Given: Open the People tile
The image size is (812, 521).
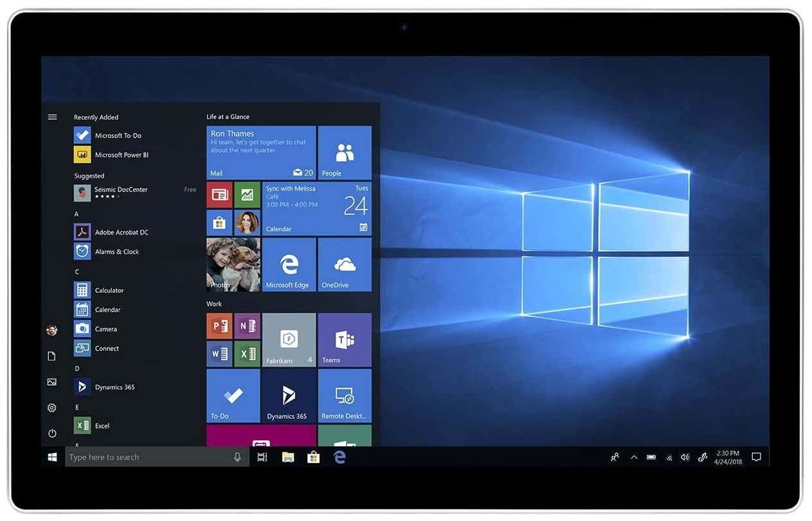Looking at the screenshot, I should point(345,153).
